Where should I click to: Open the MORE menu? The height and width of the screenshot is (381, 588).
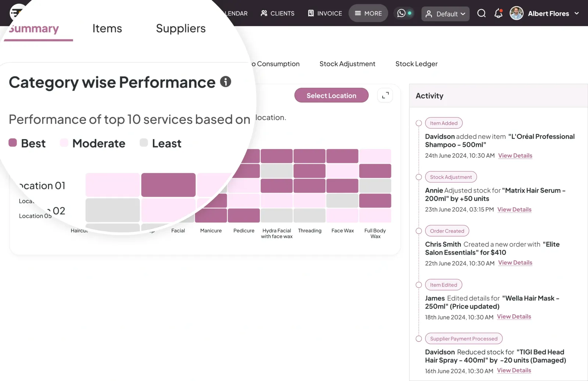368,13
